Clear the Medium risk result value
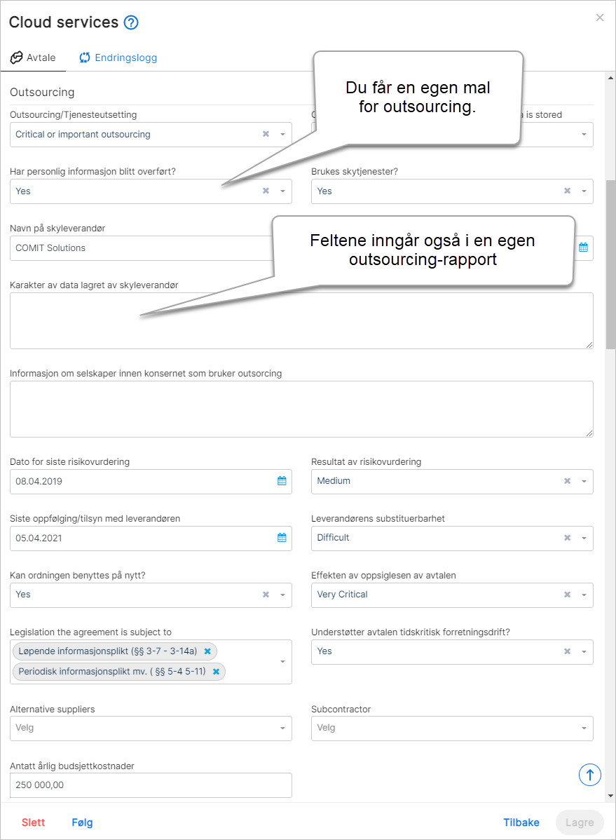The image size is (616, 840). click(567, 481)
